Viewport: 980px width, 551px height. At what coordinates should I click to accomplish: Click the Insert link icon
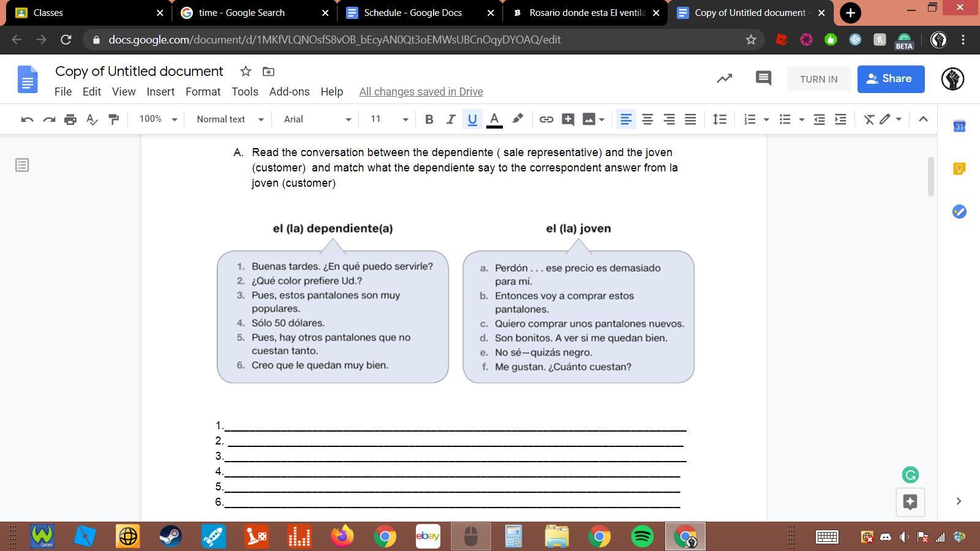tap(546, 119)
